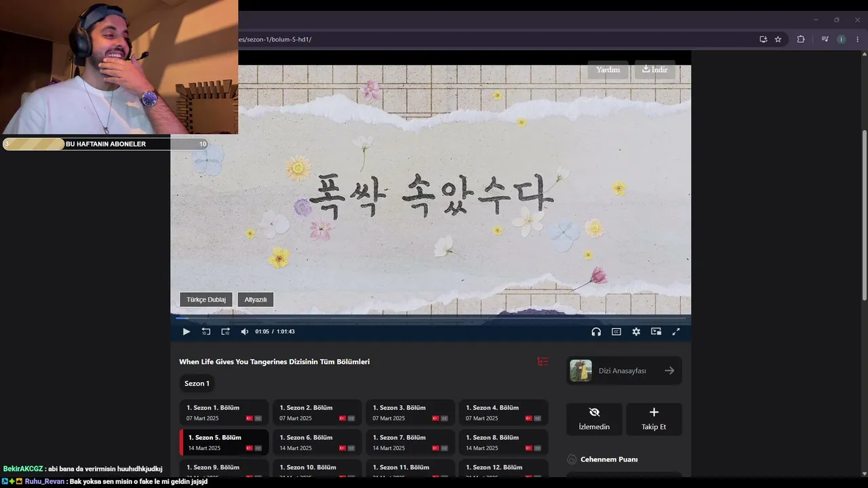Click the CC badge on 1. Sezon 7. Bölüm
This screenshot has width=868, height=488.
click(x=444, y=449)
